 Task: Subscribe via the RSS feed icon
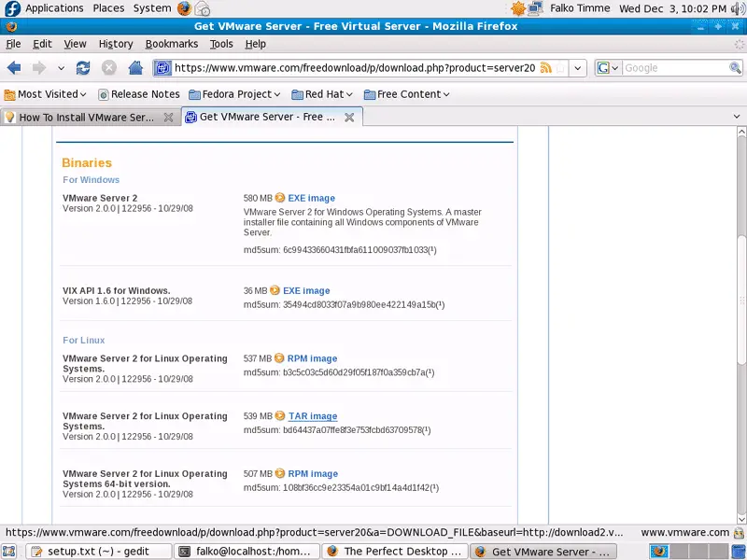(546, 68)
